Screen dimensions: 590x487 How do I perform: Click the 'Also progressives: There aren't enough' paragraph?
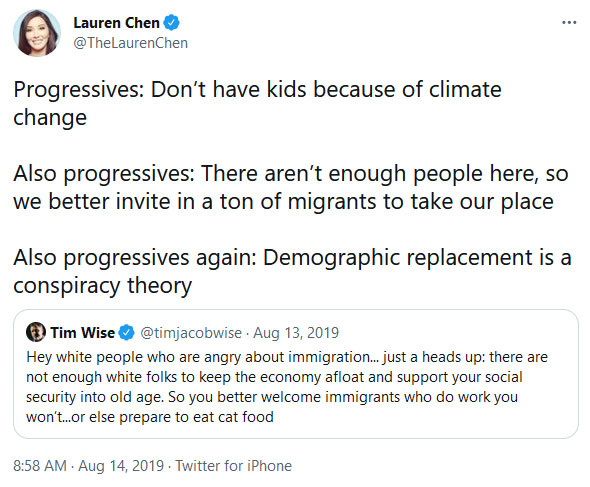coord(290,187)
